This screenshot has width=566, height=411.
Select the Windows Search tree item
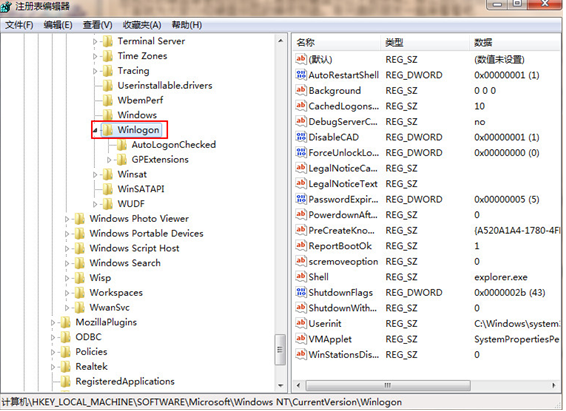pos(125,263)
